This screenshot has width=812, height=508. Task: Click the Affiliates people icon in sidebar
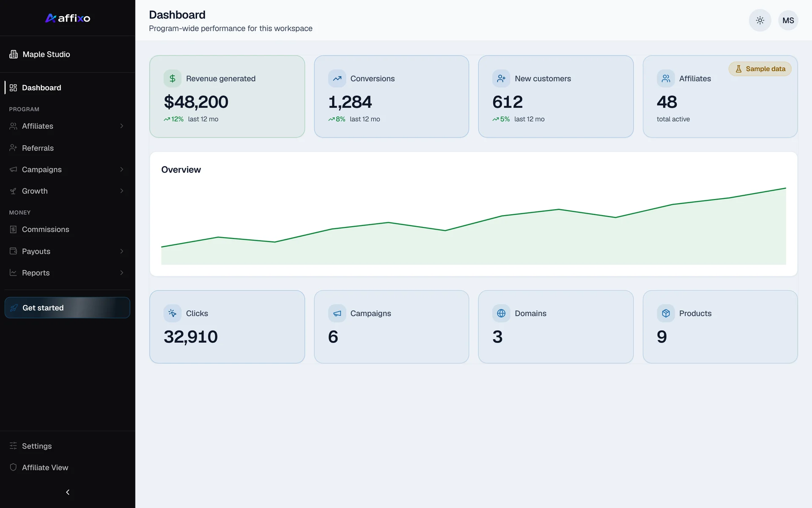13,126
